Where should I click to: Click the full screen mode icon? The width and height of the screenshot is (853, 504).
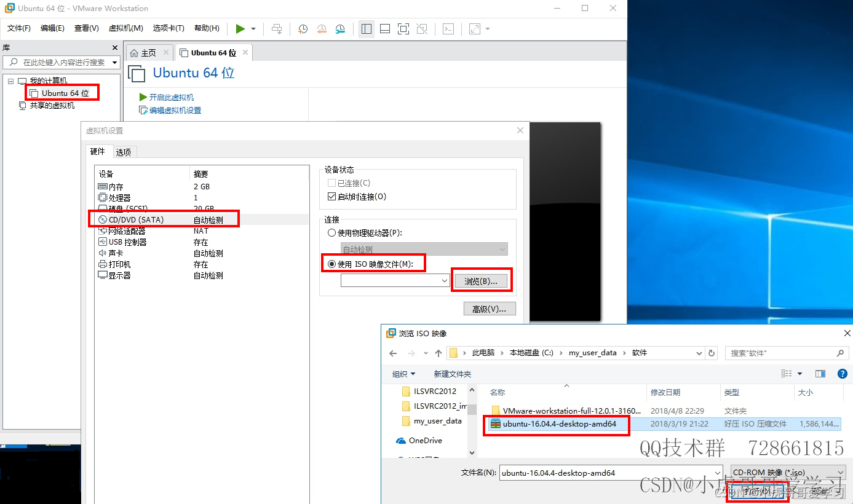point(403,28)
